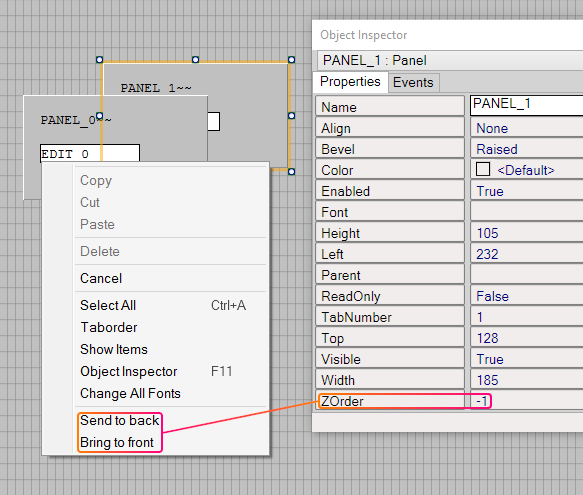Click the Width value 185
The width and height of the screenshot is (583, 495).
pos(526,380)
